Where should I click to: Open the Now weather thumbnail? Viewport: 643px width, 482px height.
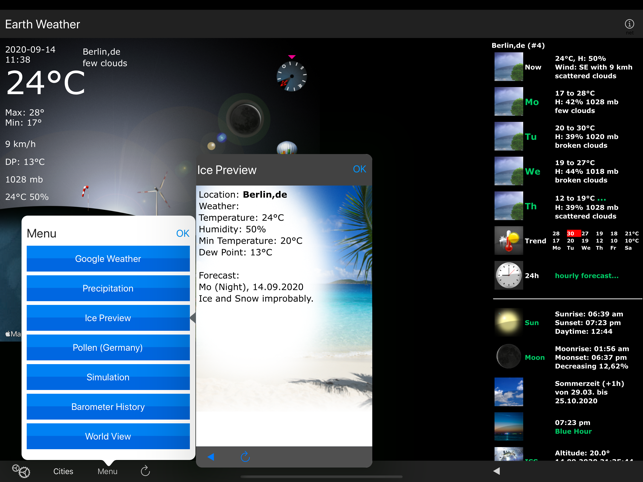(x=508, y=67)
